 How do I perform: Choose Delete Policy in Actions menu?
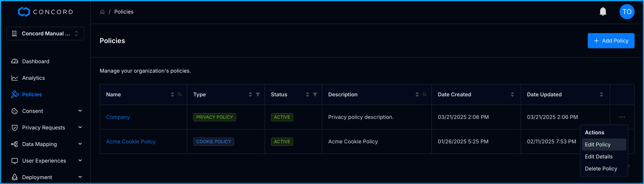601,169
